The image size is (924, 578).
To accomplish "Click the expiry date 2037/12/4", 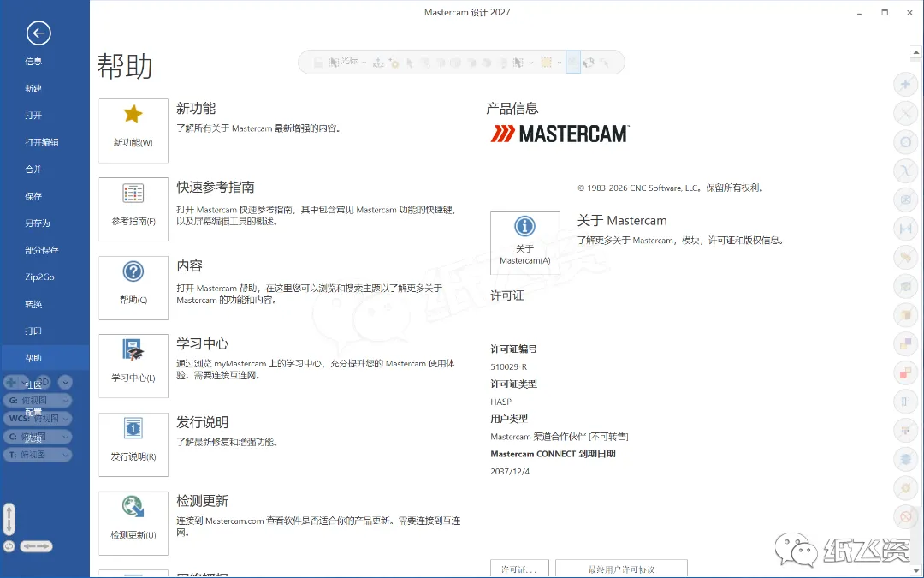I will (x=510, y=471).
